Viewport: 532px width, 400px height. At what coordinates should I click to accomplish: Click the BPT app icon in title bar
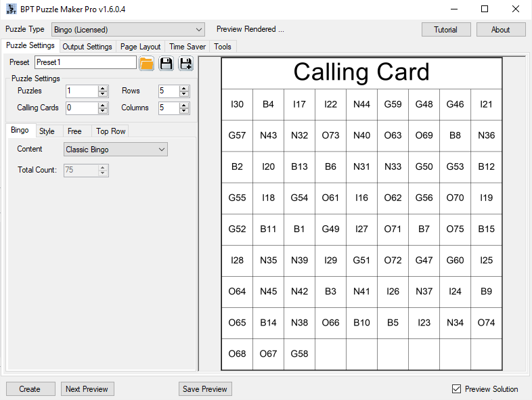click(x=12, y=9)
